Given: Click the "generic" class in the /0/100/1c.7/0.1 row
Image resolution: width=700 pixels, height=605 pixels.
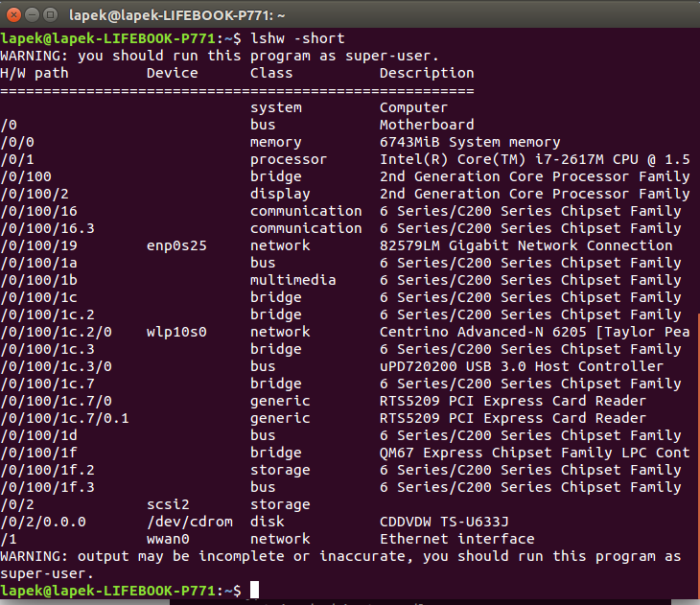Looking at the screenshot, I should coord(280,418).
